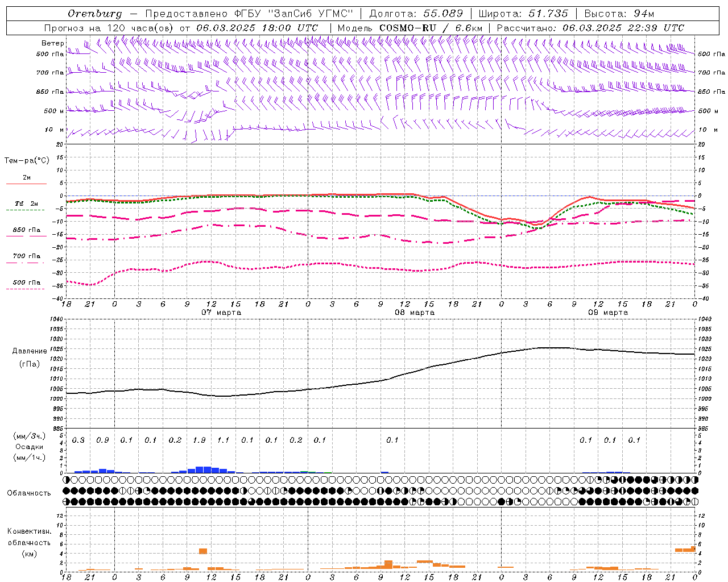This screenshot has height=582, width=728.
Task: Select the "Осадки" precipitation label
Action: pos(30,447)
